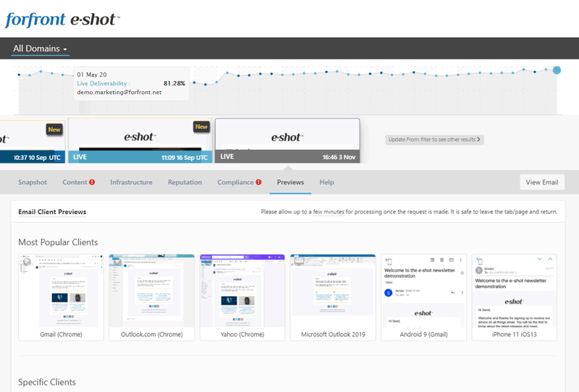Open the All Domains dropdown

[41, 49]
